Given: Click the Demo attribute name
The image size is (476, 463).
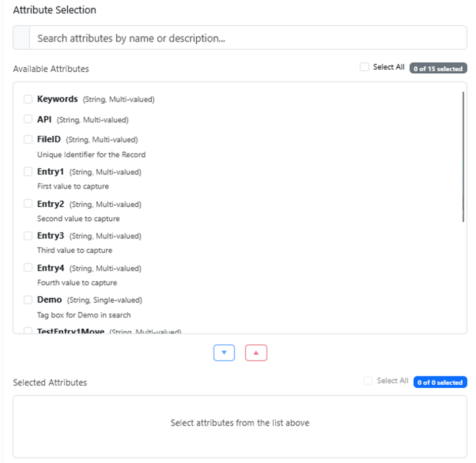Looking at the screenshot, I should pyautogui.click(x=50, y=300).
